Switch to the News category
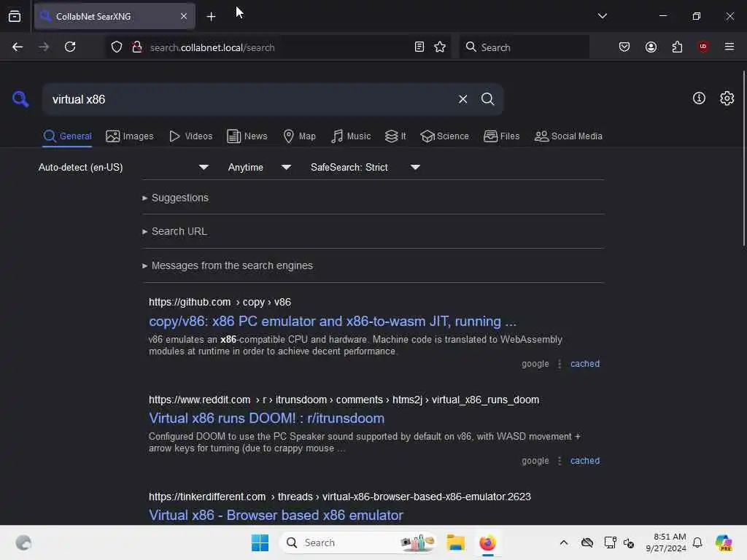Image resolution: width=747 pixels, height=560 pixels. coord(247,136)
